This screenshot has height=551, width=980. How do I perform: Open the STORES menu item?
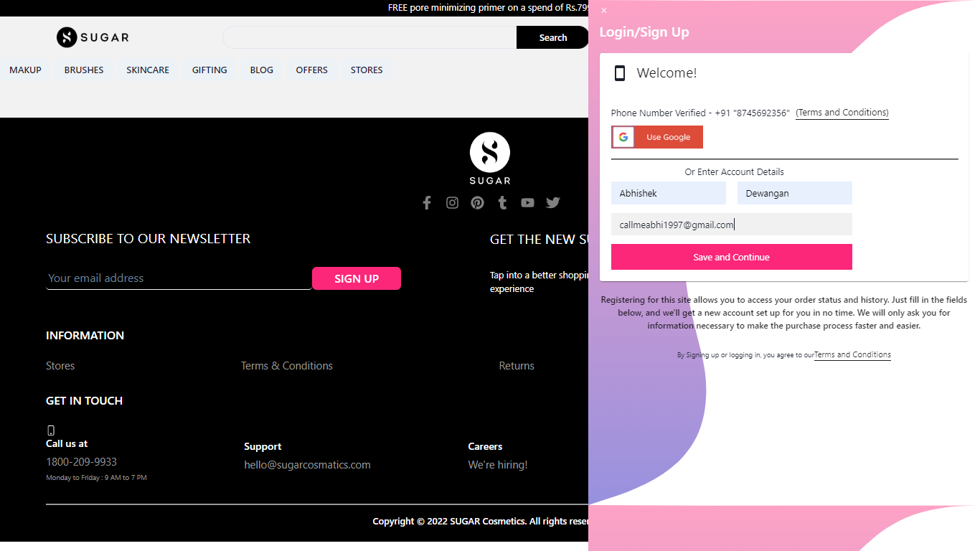[367, 70]
